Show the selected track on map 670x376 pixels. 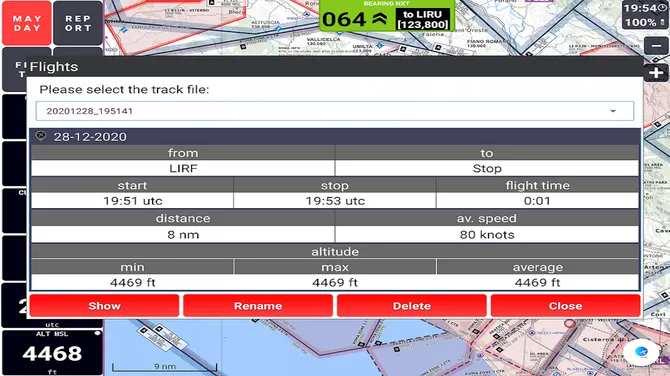[x=104, y=306]
